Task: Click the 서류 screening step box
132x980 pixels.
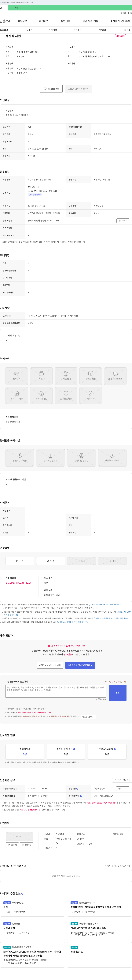Action: [x=20, y=561]
